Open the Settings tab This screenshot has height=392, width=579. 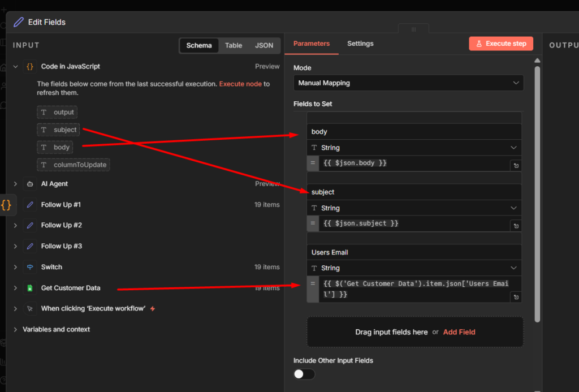360,43
